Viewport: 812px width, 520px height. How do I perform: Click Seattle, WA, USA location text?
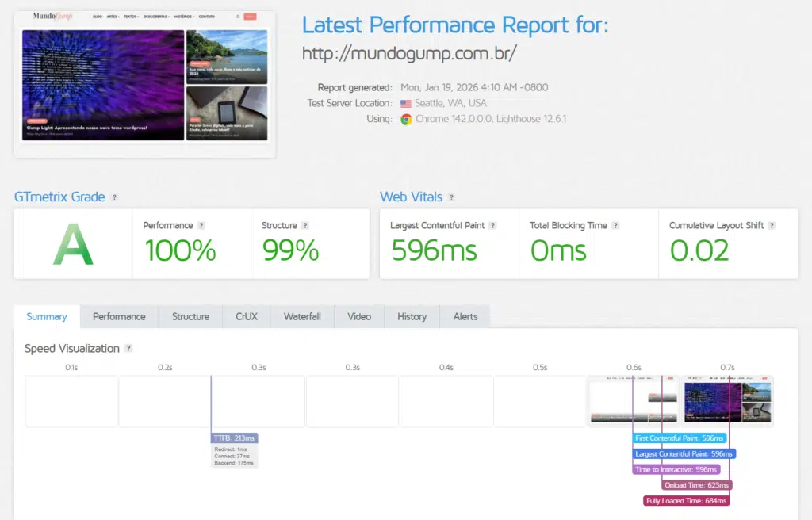pyautogui.click(x=450, y=103)
